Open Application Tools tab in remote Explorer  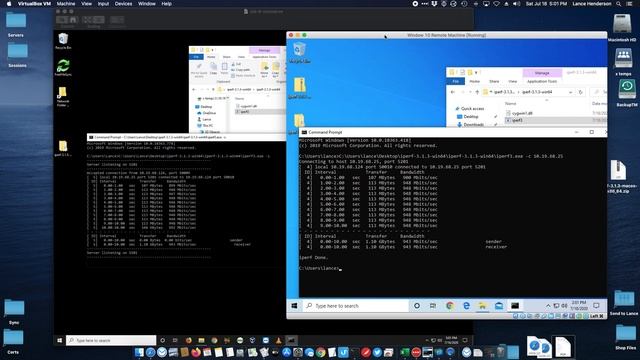542,81
